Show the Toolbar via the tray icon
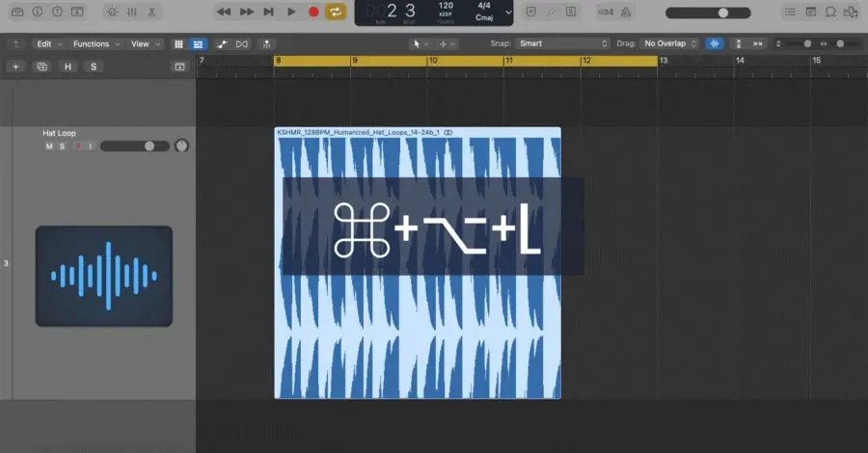 [77, 12]
